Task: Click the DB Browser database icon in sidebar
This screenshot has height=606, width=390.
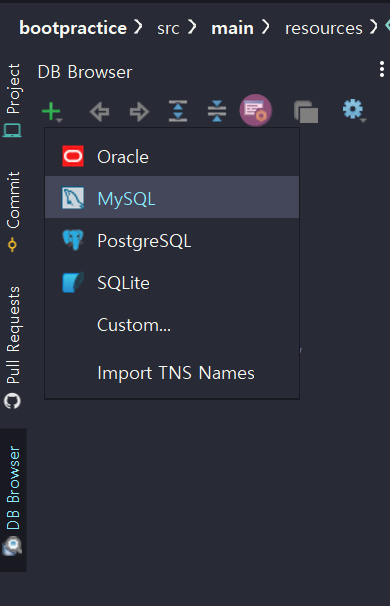Action: click(x=12, y=546)
